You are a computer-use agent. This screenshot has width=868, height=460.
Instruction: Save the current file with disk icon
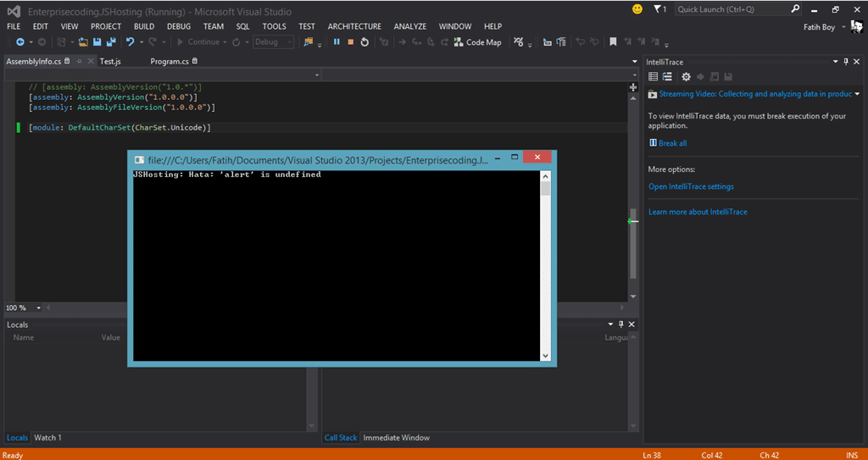(97, 42)
